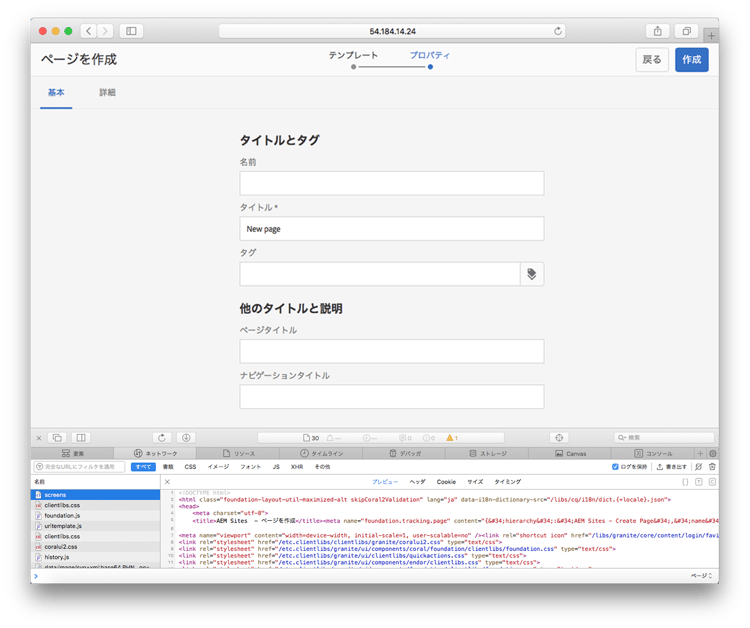This screenshot has height=628, width=750.
Task: Click the warning triangle count in dashboard
Action: pos(452,438)
